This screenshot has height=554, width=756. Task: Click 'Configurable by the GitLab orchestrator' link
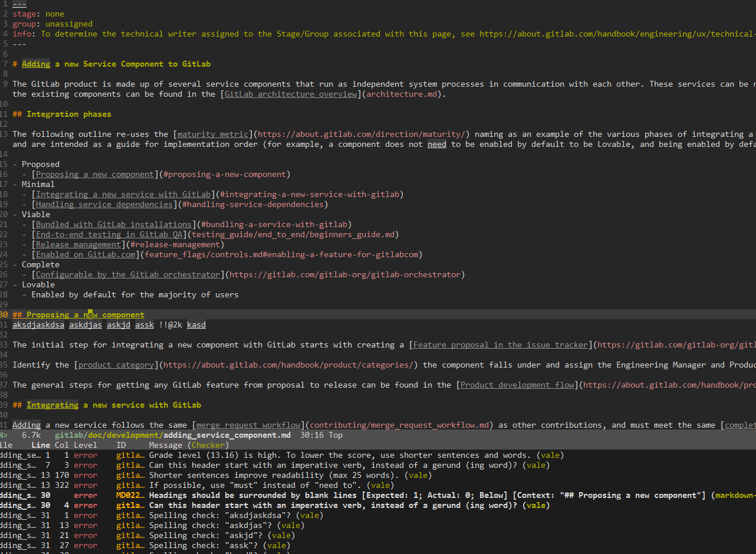pyautogui.click(x=128, y=275)
